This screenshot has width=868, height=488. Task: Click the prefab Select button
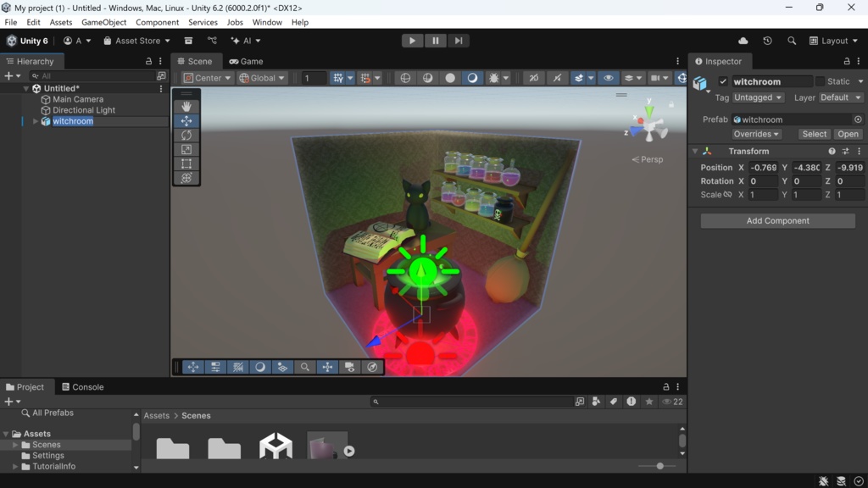pyautogui.click(x=815, y=134)
